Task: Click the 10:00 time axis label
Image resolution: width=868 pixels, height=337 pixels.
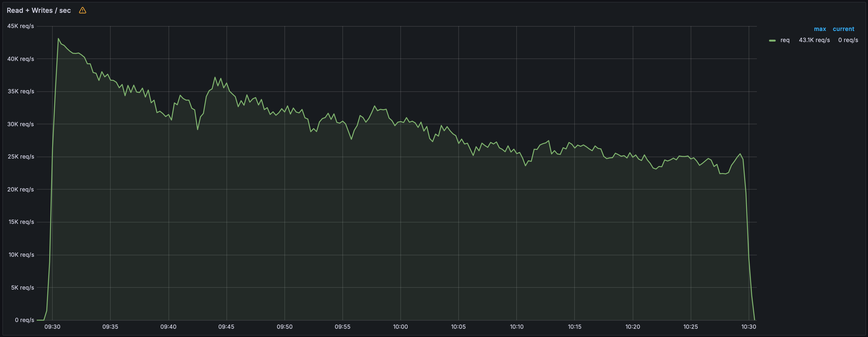Action: [x=400, y=327]
